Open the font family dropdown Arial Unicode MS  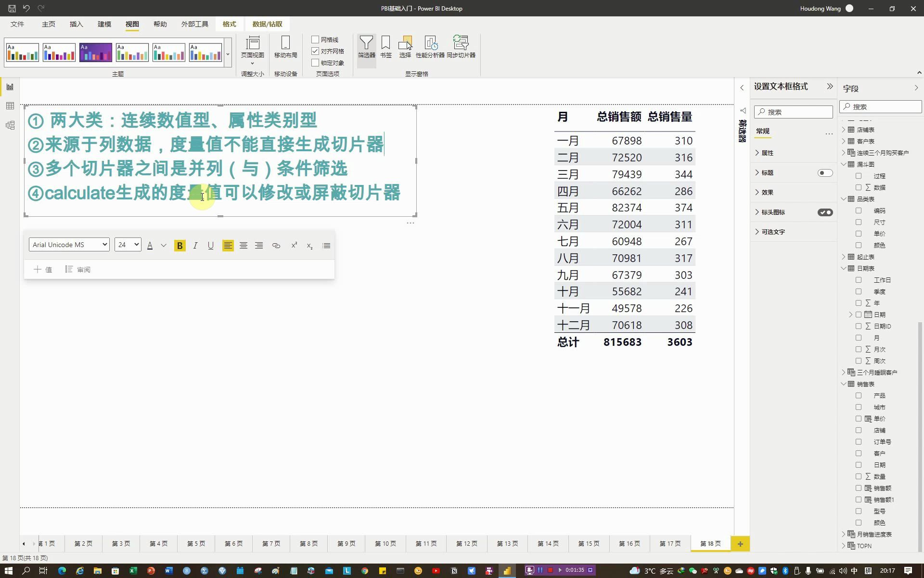[x=69, y=245]
